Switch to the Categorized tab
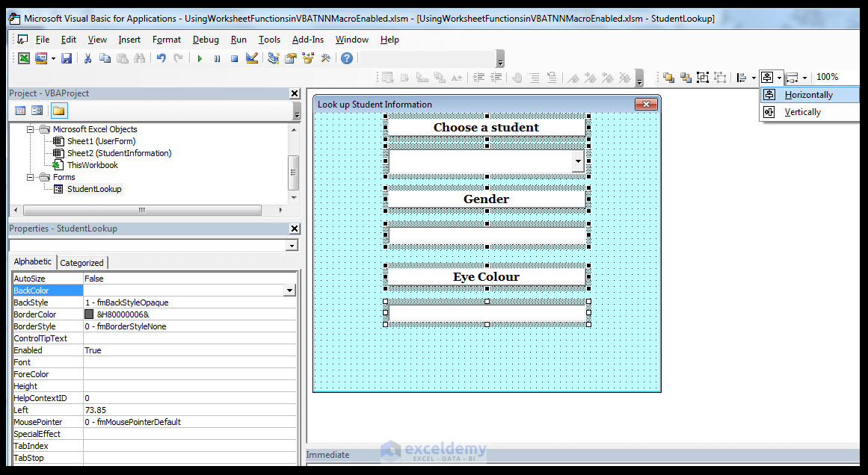The image size is (868, 475). point(81,263)
